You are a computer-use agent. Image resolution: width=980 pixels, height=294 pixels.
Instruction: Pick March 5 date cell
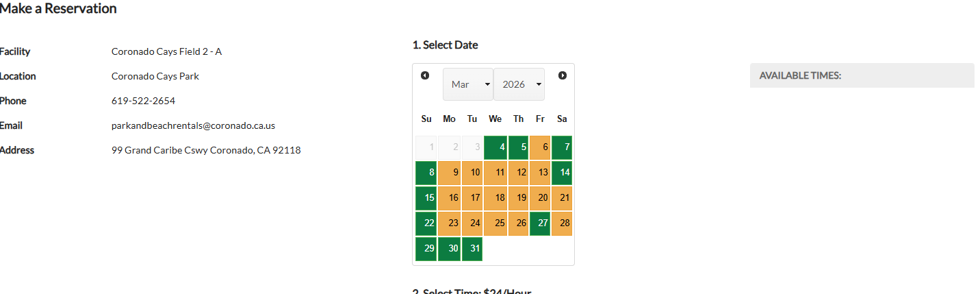coord(518,147)
